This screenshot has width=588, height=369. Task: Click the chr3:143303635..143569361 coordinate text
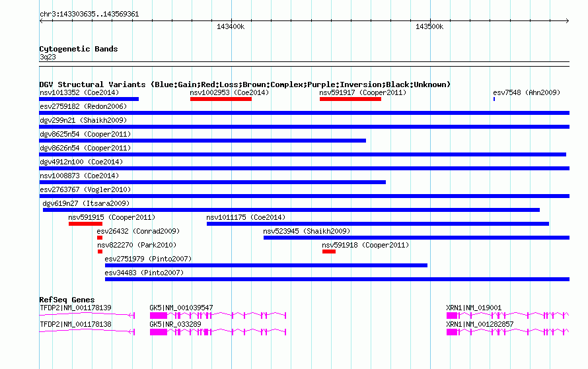[89, 15]
